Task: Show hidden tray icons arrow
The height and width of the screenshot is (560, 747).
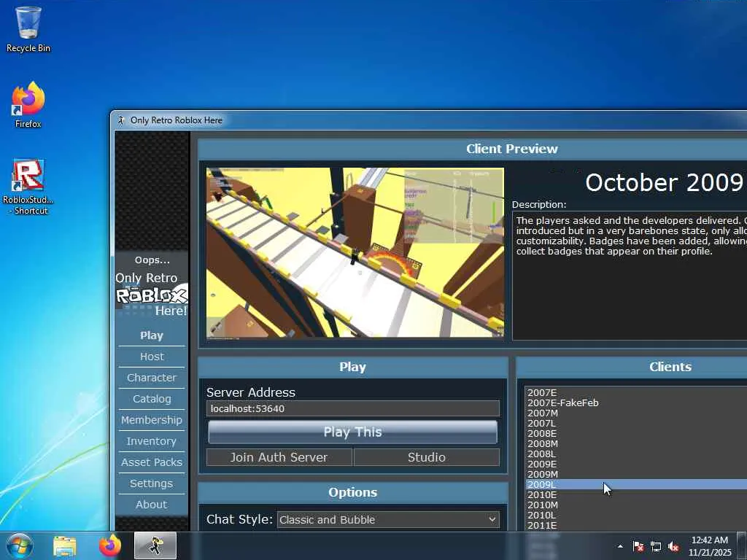Action: pos(620,546)
